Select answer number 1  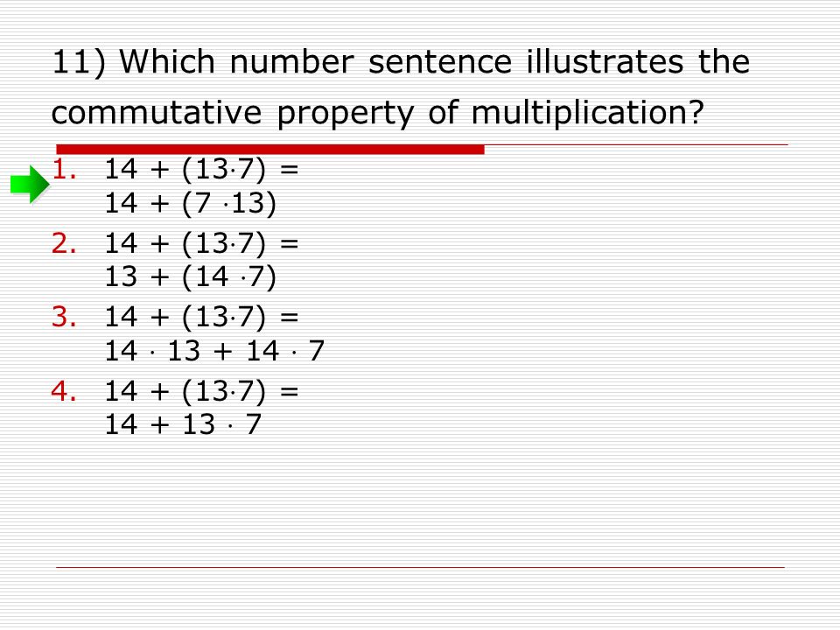click(64, 169)
